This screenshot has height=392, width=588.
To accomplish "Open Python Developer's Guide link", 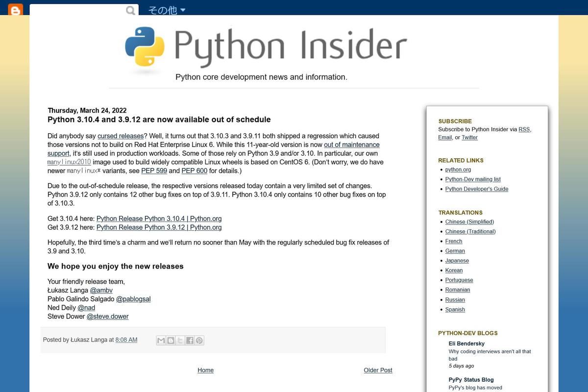I will tap(477, 189).
